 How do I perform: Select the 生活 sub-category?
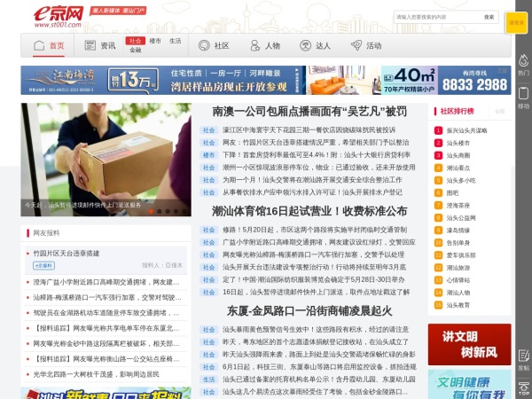pyautogui.click(x=175, y=41)
